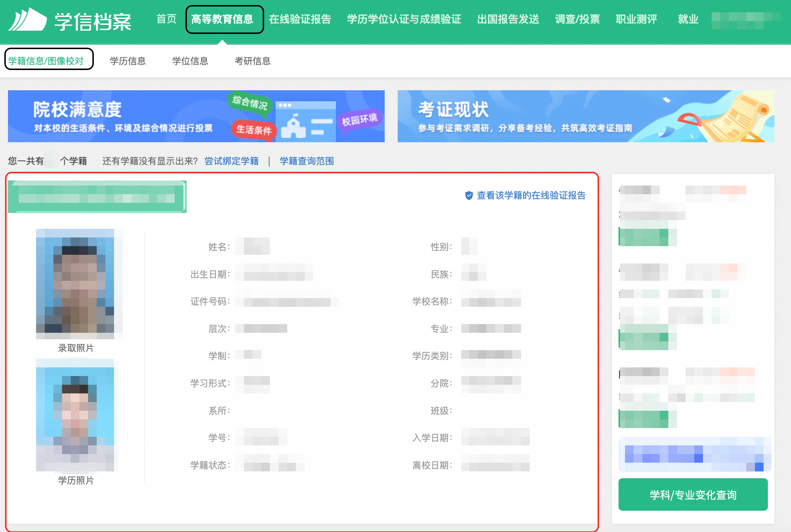This screenshot has height=532, width=791.
Task: Open the 学籍查询范围 link
Action: 307,161
